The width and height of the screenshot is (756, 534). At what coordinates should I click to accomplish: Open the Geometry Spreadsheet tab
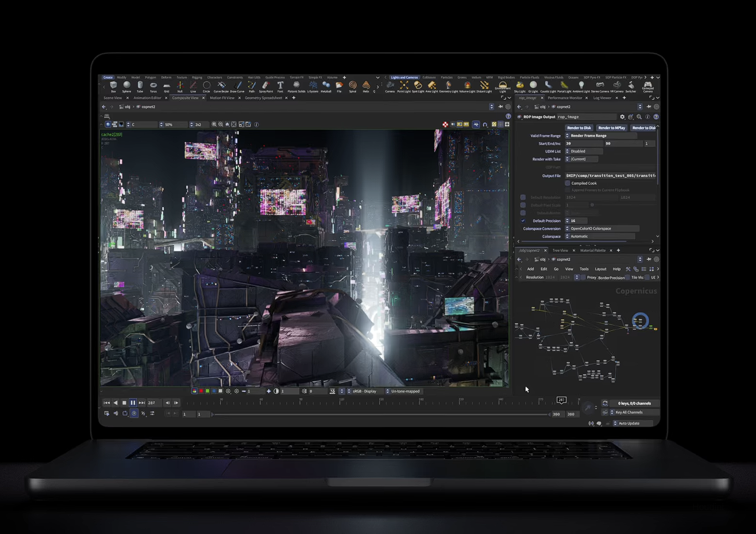tap(264, 98)
